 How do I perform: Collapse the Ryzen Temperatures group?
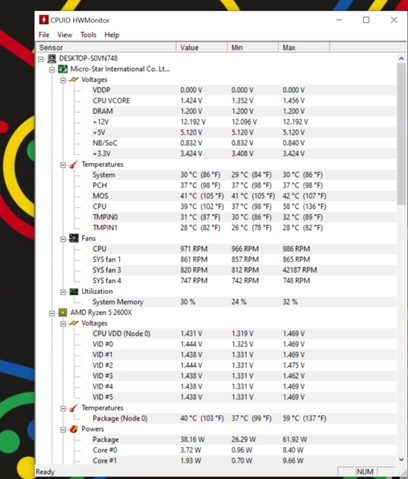(63, 408)
